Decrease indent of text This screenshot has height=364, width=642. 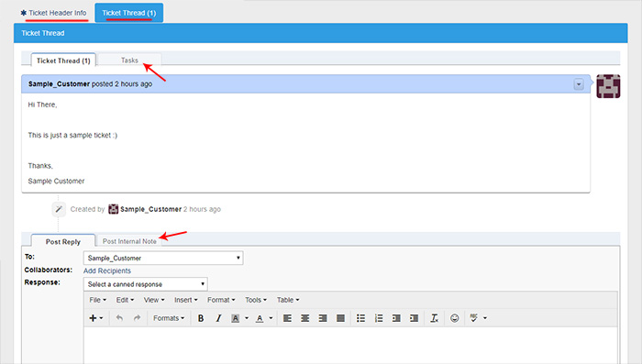click(x=396, y=318)
